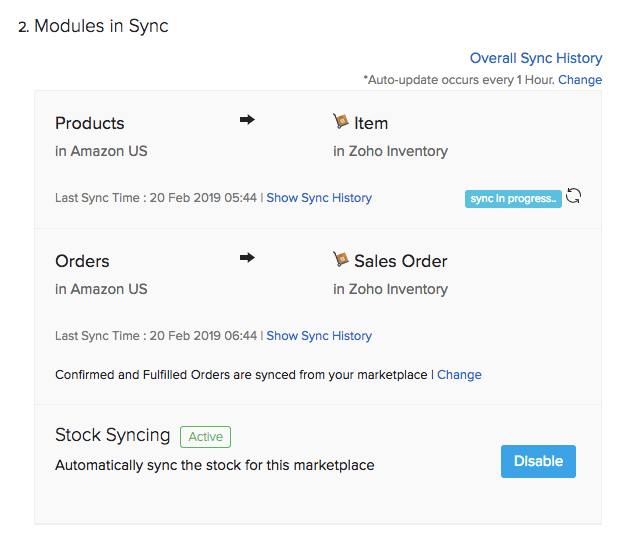The height and width of the screenshot is (540, 617).
Task: Click the Stock Syncing heading
Action: [x=112, y=435]
